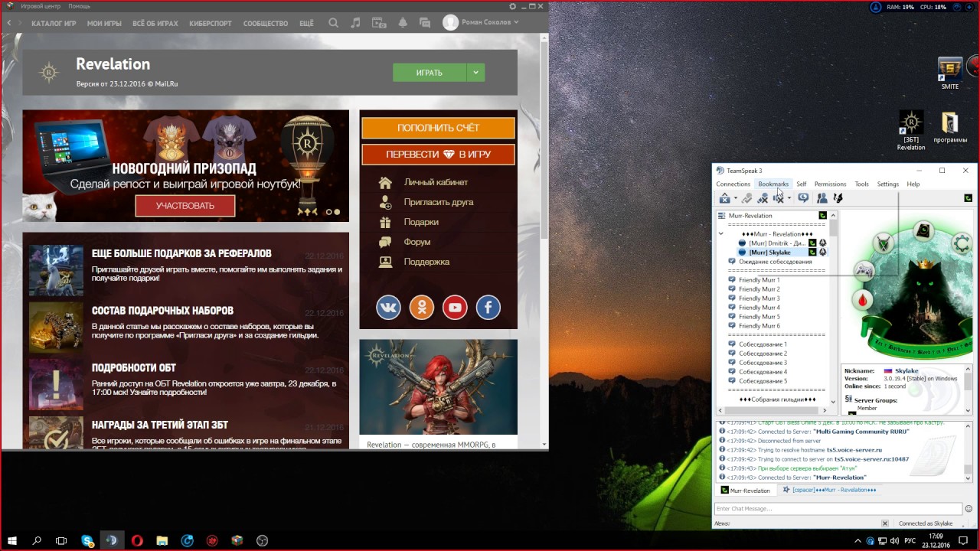Go back with the left arrow in game center
980x551 pixels.
[x=9, y=23]
